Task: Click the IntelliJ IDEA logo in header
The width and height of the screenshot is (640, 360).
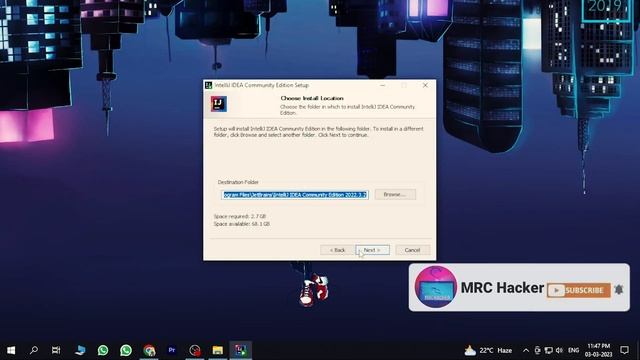Action: [219, 104]
